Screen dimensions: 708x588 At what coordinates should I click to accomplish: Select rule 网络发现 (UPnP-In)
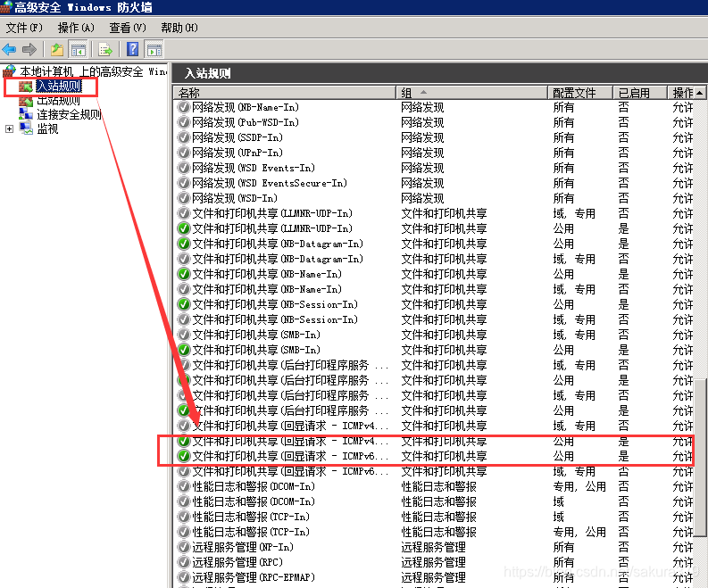click(x=237, y=153)
